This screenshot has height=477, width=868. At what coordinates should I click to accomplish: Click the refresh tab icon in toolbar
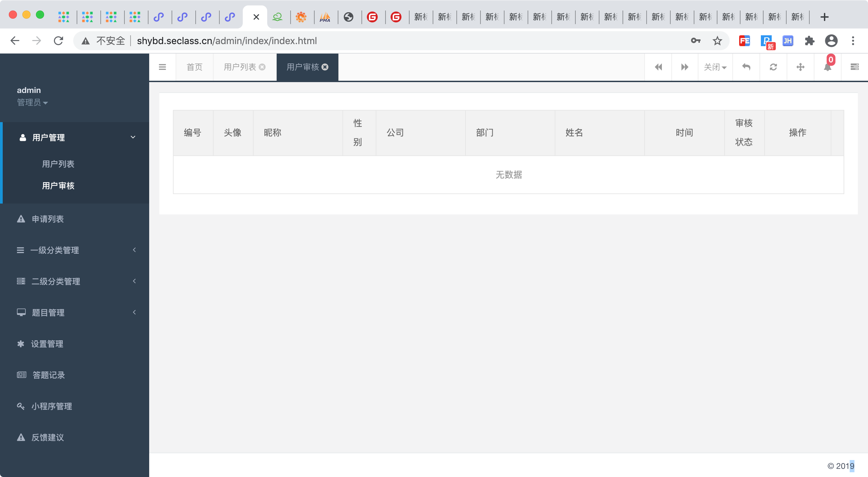[x=773, y=67]
